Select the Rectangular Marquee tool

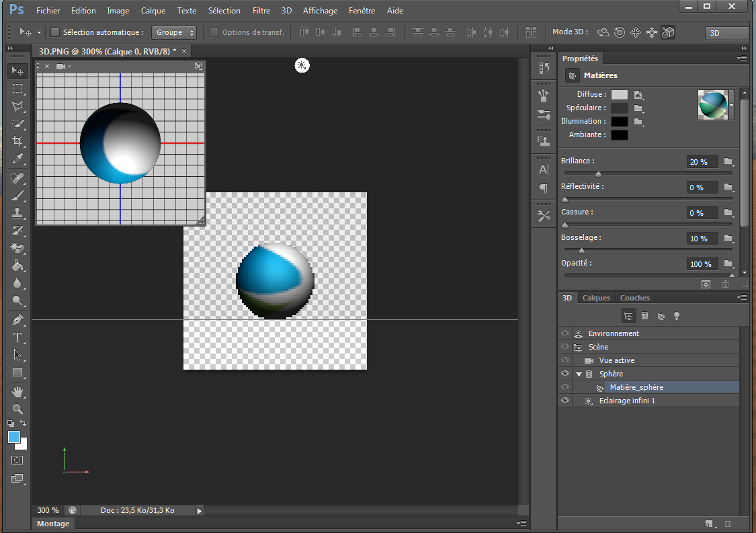click(18, 89)
